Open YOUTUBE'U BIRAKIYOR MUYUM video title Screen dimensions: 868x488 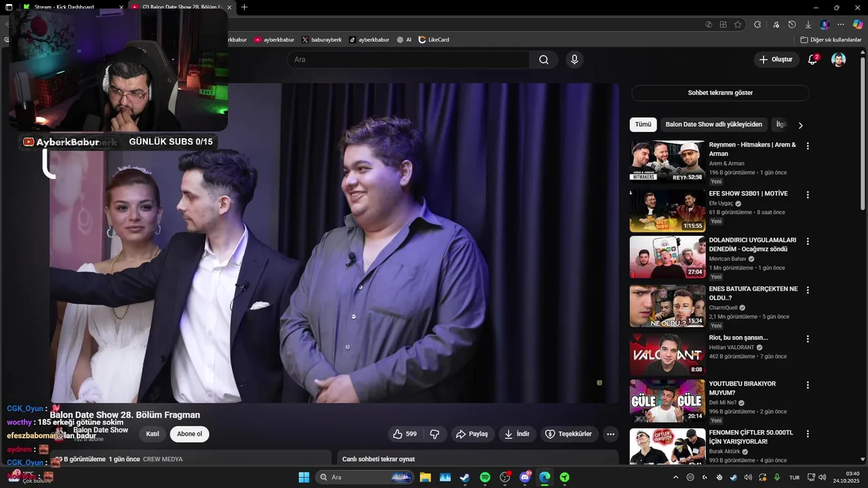point(743,388)
